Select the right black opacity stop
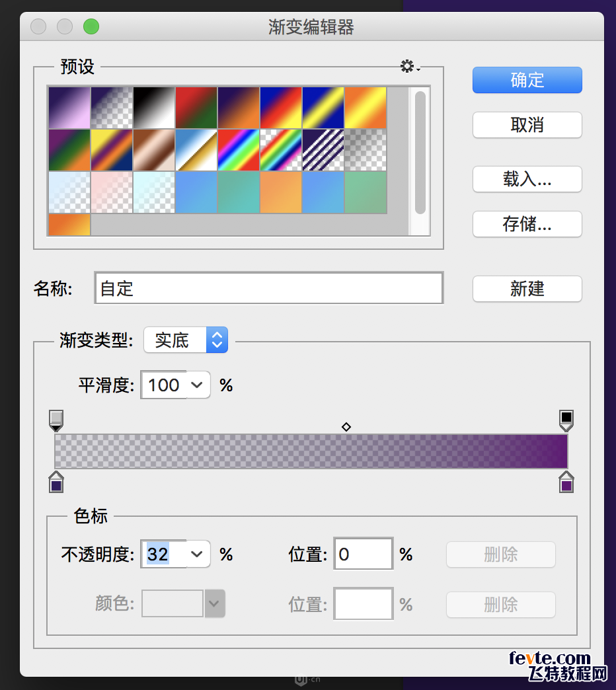The height and width of the screenshot is (690, 616). point(566,421)
